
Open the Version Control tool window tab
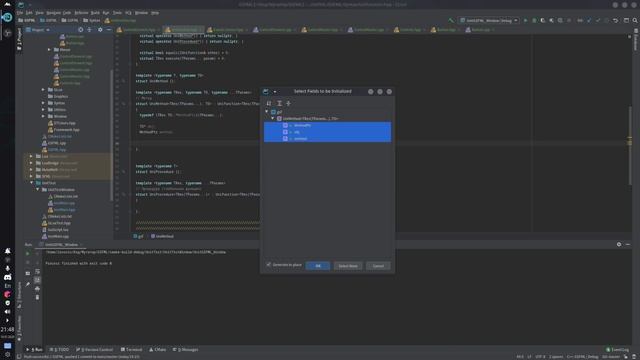pyautogui.click(x=94, y=349)
